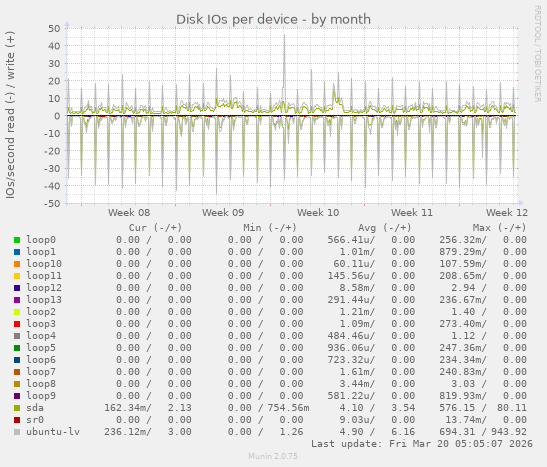Image resolution: width=547 pixels, height=467 pixels.
Task: Click the Week 09 axis label
Action: click(x=223, y=212)
